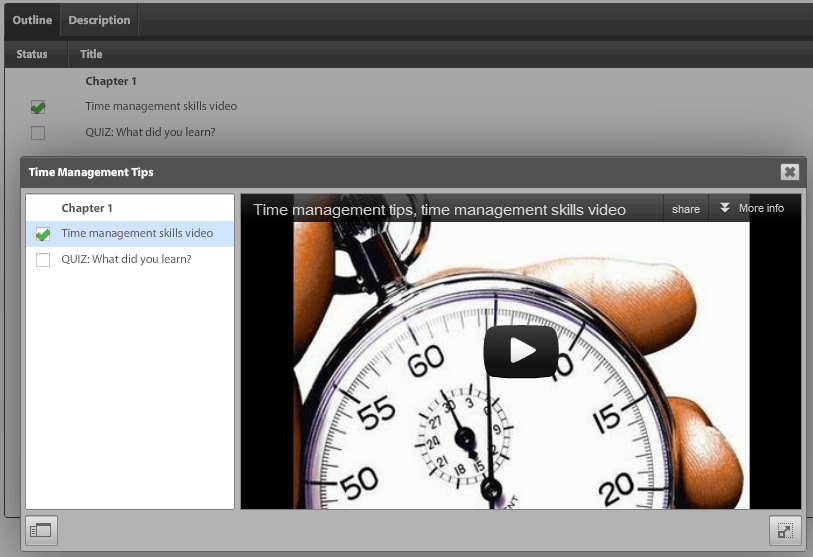
Task: Click the Time Management Tips dialog title
Action: coord(91,172)
